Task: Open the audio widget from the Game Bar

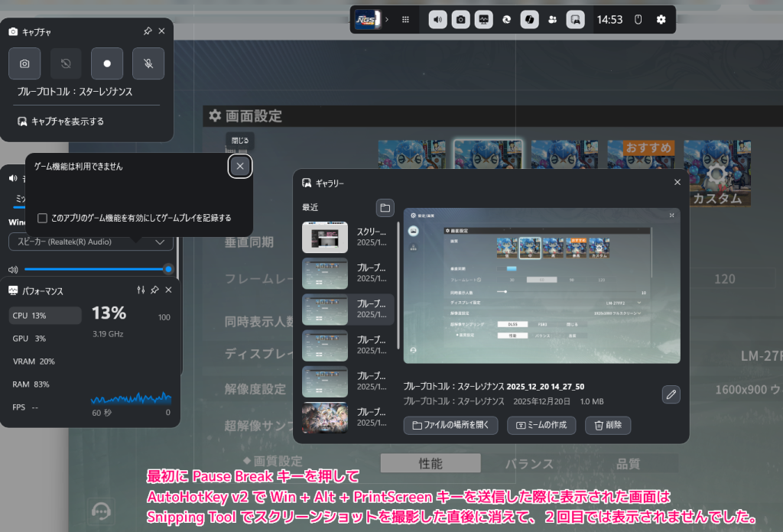Action: point(437,18)
